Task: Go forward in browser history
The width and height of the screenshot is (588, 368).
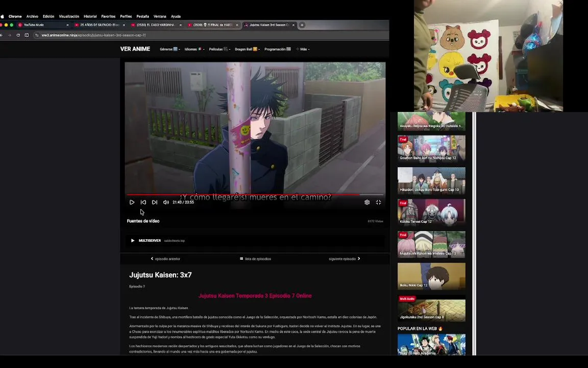Action: [9, 35]
